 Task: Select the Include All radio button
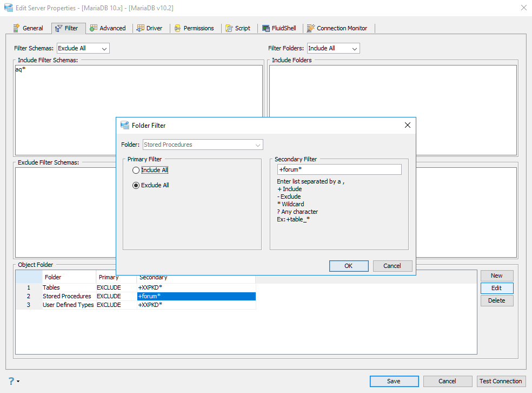[x=136, y=170]
